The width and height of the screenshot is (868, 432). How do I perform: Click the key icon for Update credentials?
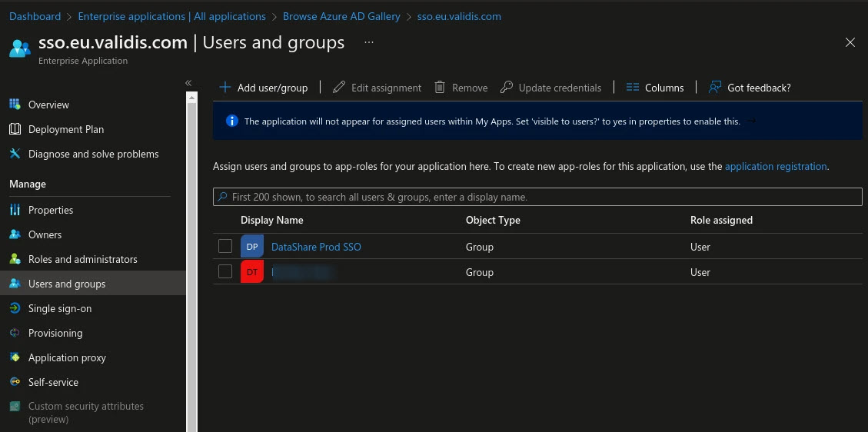(506, 88)
